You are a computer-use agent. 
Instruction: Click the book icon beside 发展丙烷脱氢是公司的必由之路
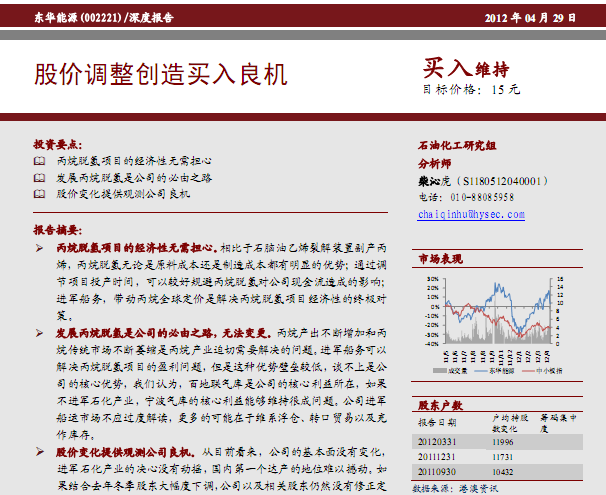39,176
